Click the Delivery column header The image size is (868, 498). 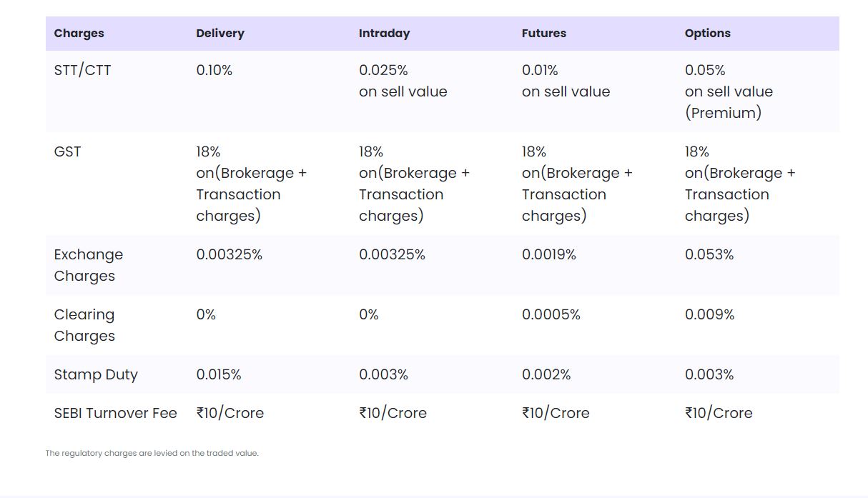(x=220, y=34)
